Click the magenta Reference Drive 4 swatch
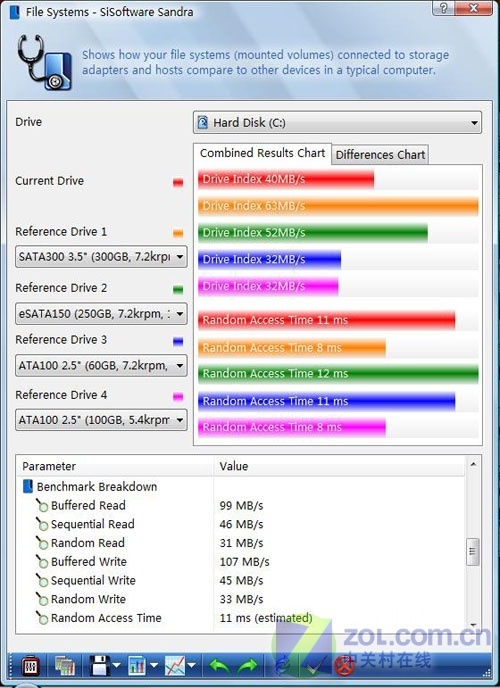500x688 pixels. 178,397
